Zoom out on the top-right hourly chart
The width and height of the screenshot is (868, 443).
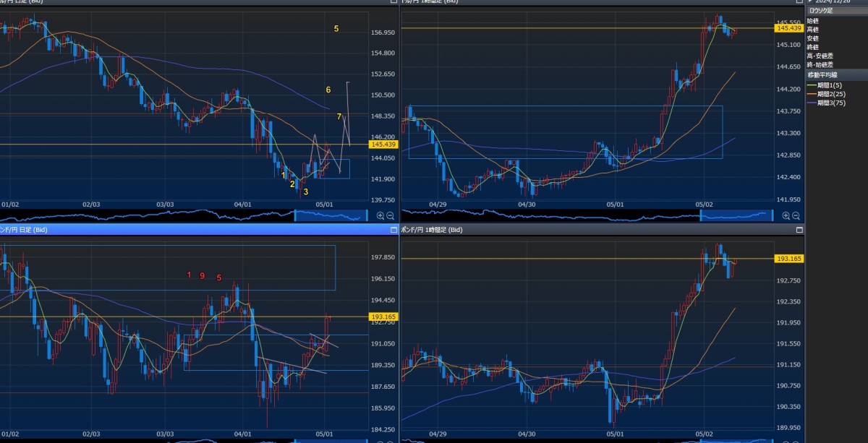[x=796, y=215]
